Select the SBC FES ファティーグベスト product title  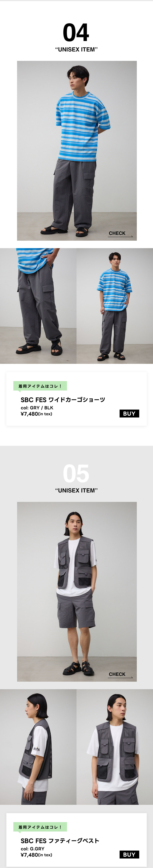pyautogui.click(x=60, y=841)
